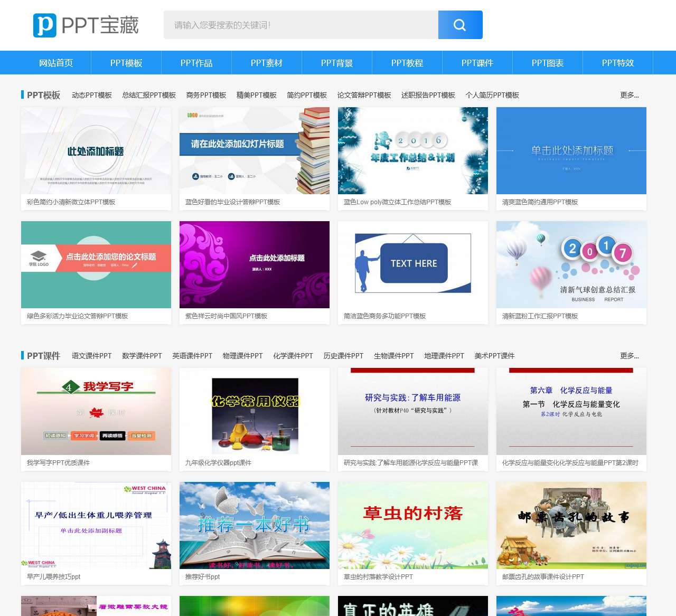This screenshot has width=676, height=616.
Task: Click the magnifier search button
Action: point(461,25)
